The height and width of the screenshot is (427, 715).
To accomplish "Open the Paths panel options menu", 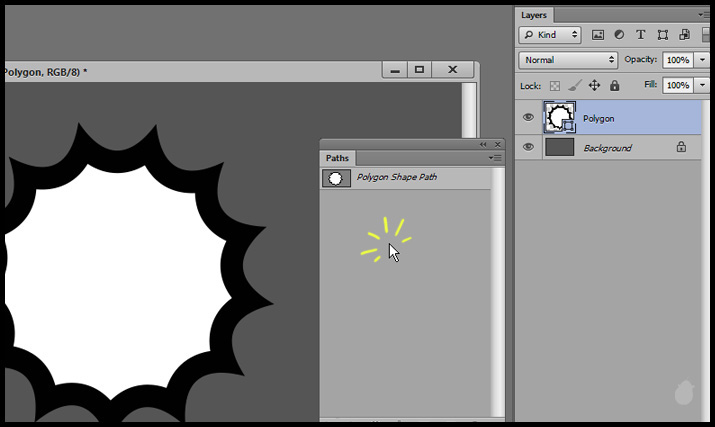I will pyautogui.click(x=496, y=158).
